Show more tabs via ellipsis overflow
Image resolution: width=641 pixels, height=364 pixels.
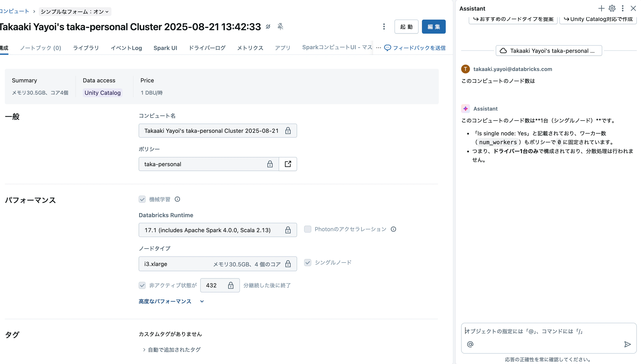(379, 48)
